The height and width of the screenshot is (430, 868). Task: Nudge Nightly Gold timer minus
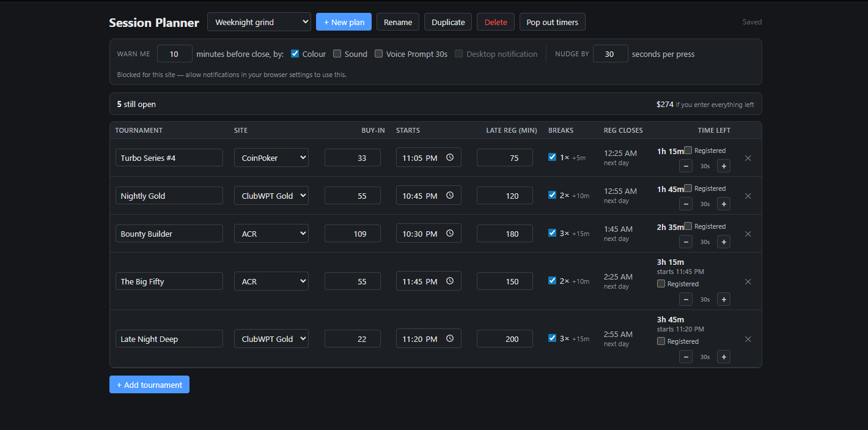point(686,204)
